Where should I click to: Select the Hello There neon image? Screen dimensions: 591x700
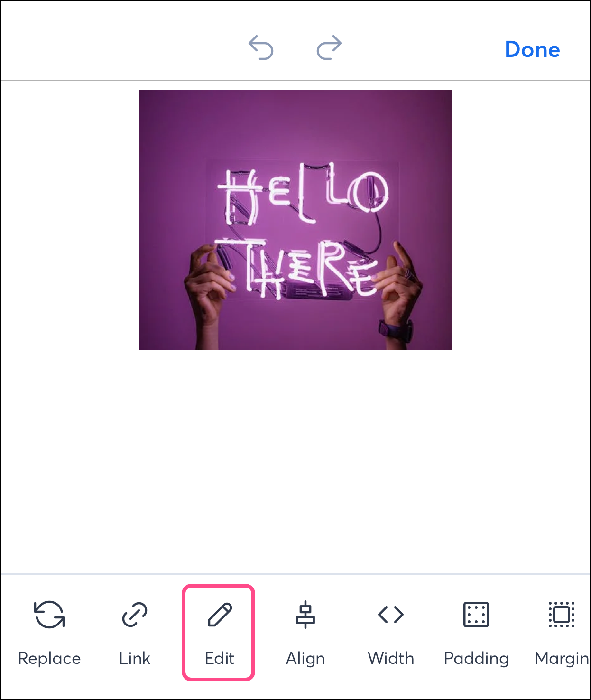click(x=295, y=220)
